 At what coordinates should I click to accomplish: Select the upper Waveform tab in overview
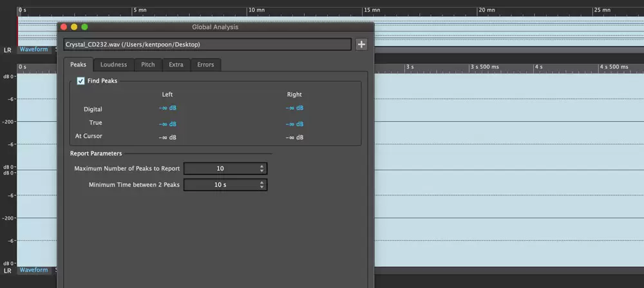[x=33, y=49]
